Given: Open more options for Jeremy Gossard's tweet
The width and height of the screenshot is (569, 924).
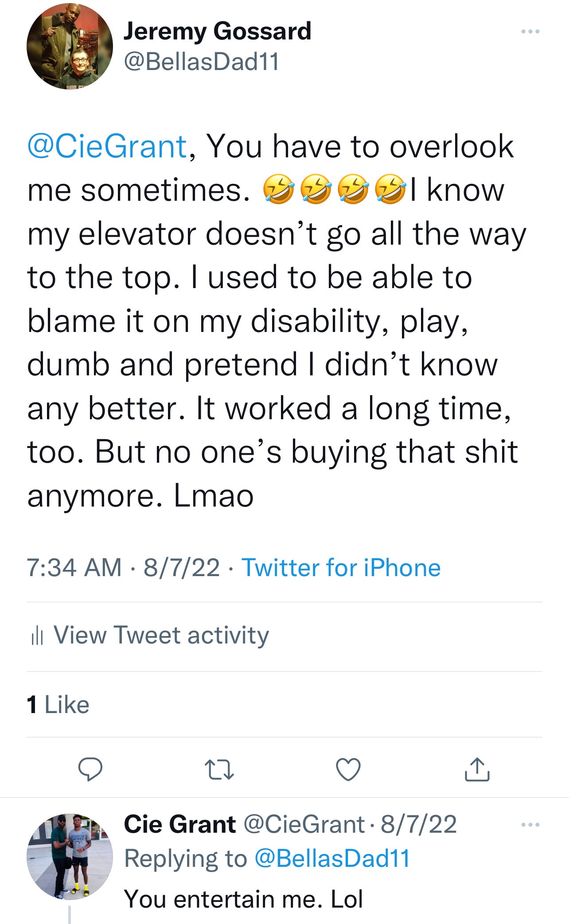Looking at the screenshot, I should [x=530, y=32].
